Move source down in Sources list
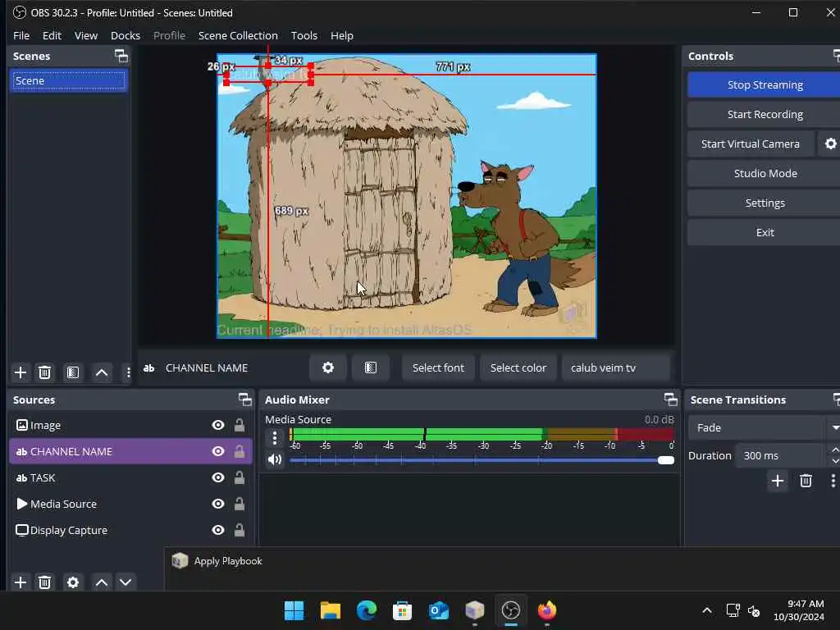 point(126,582)
